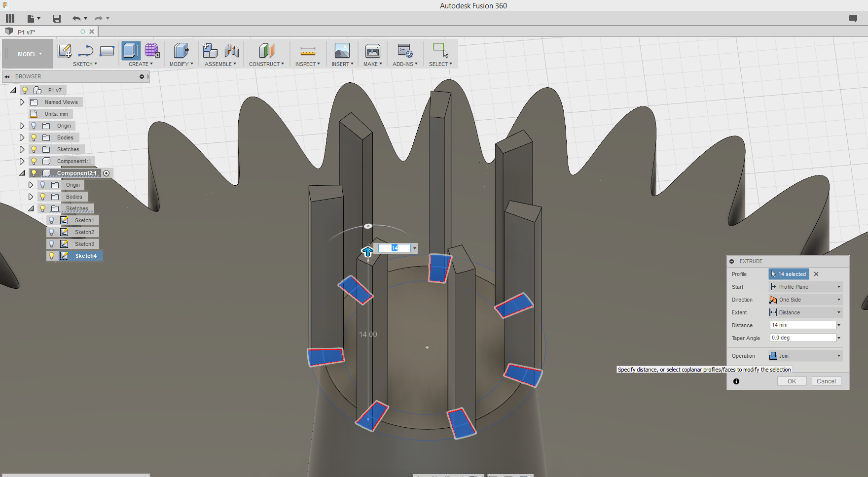Open the Operation Join dropdown
This screenshot has width=868, height=477.
coord(805,356)
